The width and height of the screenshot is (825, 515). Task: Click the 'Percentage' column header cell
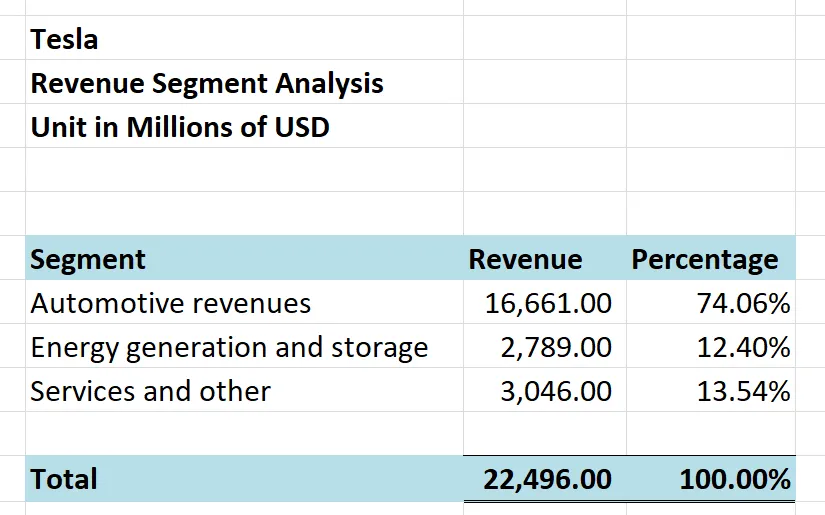[711, 258]
